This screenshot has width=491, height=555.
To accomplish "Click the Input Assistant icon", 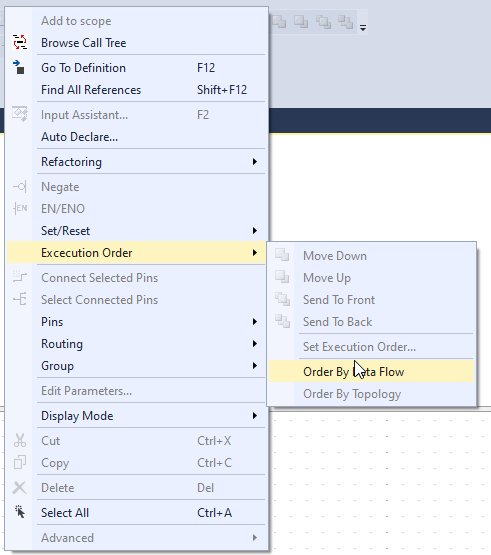I will (20, 114).
